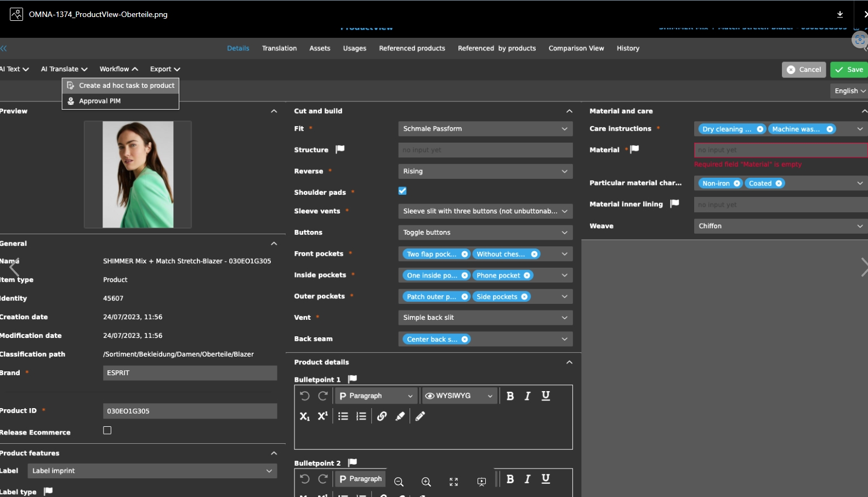The height and width of the screenshot is (497, 868).
Task: Insert a link in Bulletpoint 1 editor
Action: 382,416
